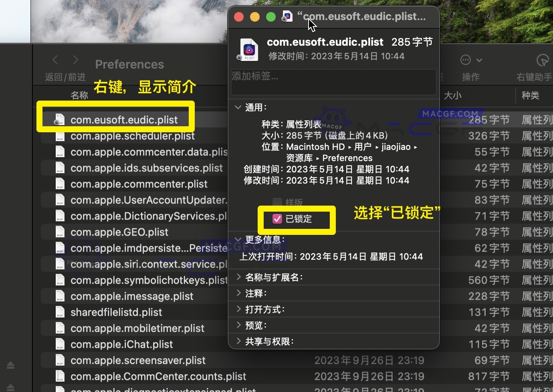Open the chevron dropdown next to the Action icon

click(x=480, y=59)
